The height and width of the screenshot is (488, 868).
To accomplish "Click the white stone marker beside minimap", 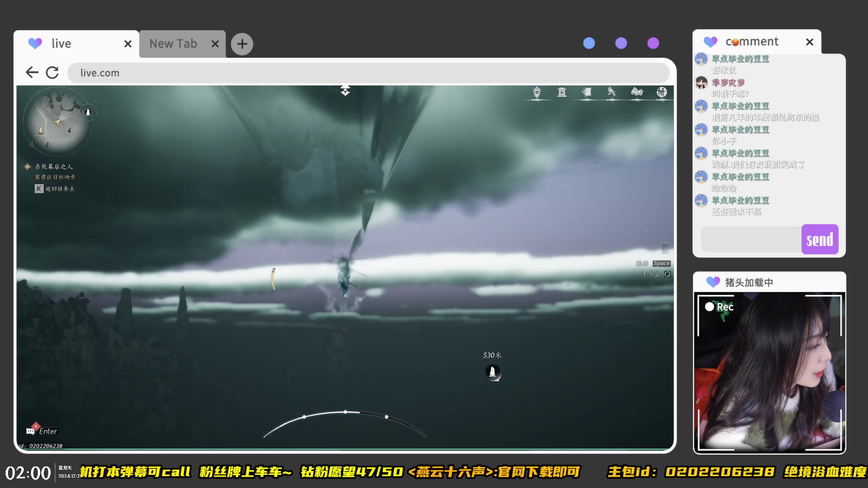I will click(88, 112).
